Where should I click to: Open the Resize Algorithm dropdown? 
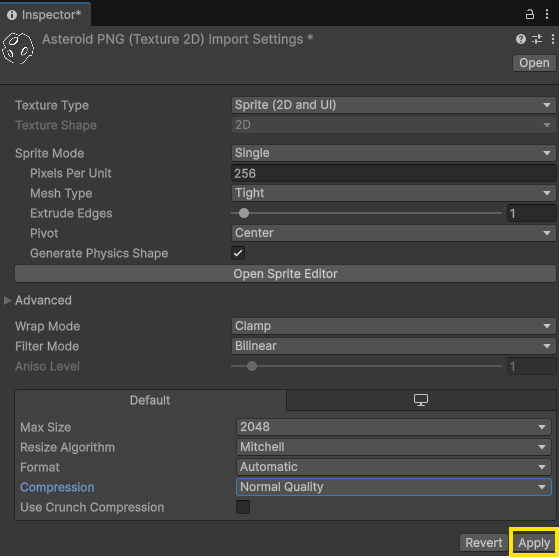[394, 447]
